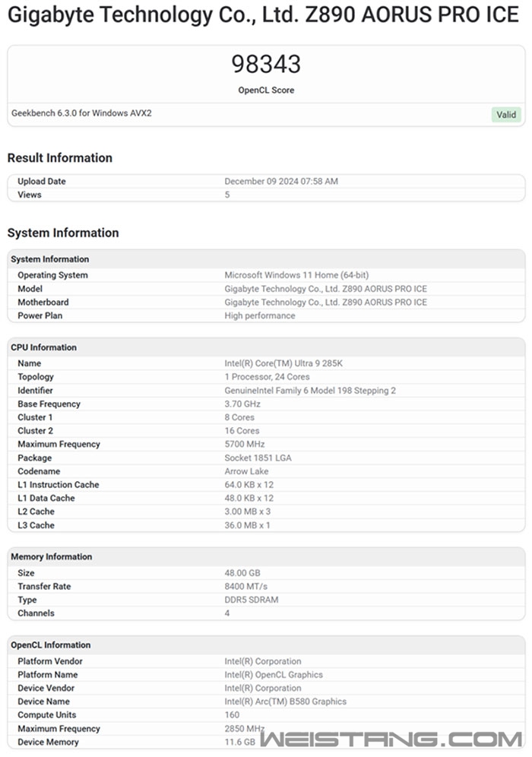The image size is (532, 757).
Task: Click the '3.00 MB x 3' L2 value
Action: [x=248, y=512]
